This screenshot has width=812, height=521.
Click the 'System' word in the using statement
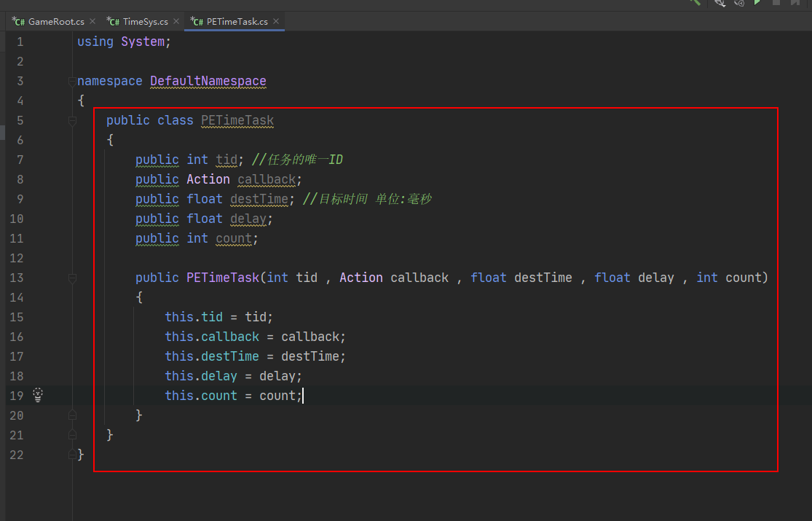coord(143,42)
